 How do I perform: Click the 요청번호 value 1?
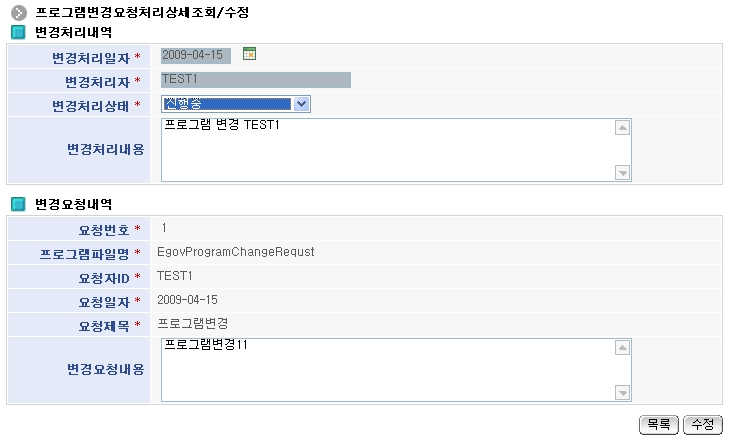point(164,228)
